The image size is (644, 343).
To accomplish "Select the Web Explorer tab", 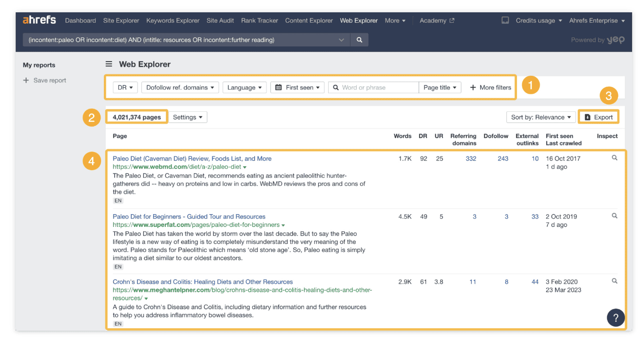I will point(359,20).
